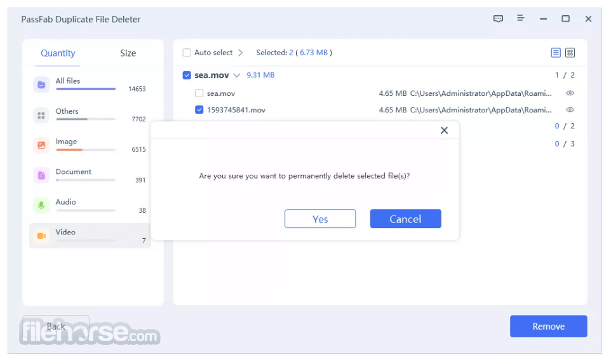
Task: Expand Auto select options arrow
Action: [241, 53]
